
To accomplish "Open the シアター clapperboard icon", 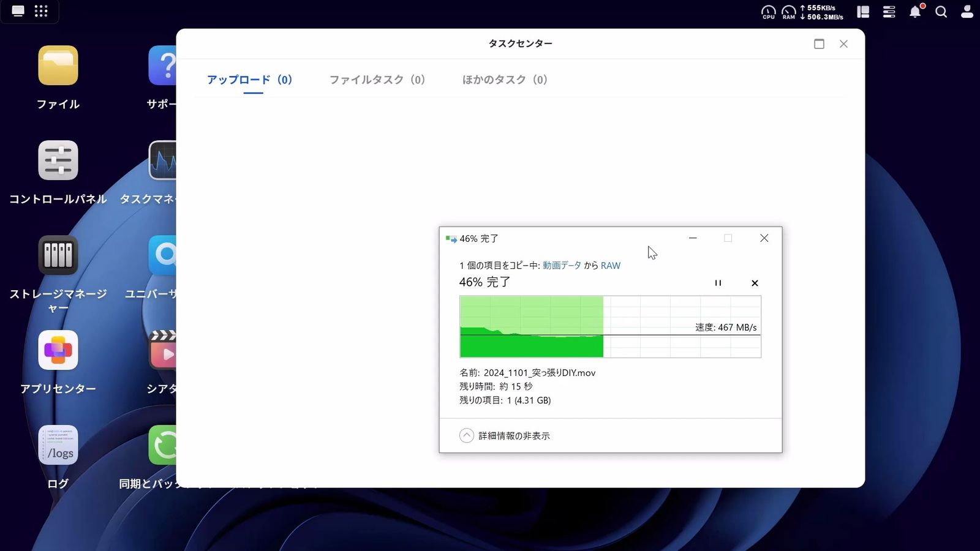I will [x=162, y=350].
